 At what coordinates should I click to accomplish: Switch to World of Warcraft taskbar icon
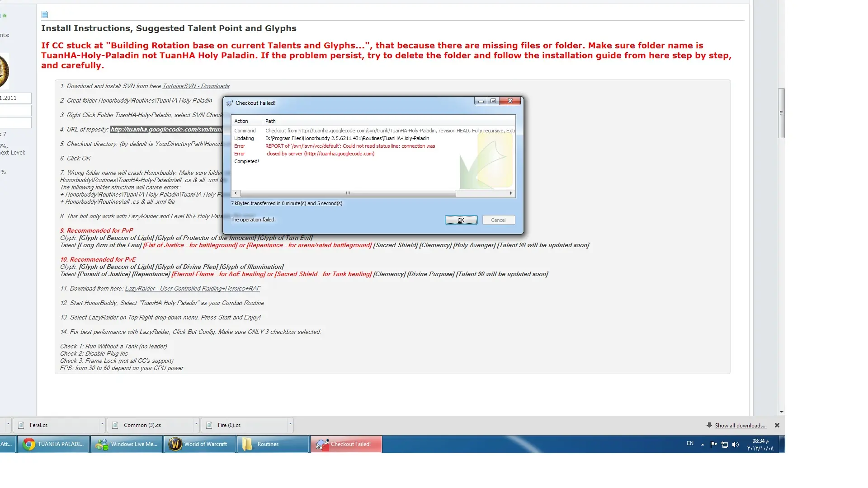[x=200, y=444]
